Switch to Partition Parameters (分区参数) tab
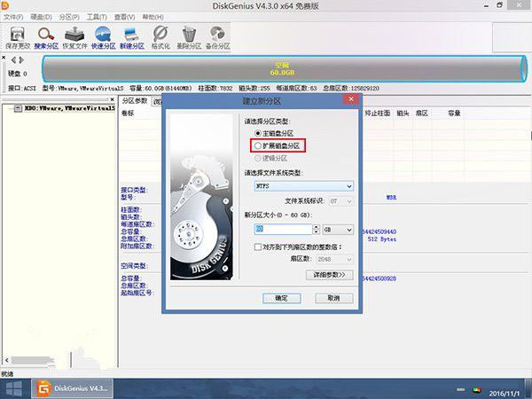The image size is (532, 399). coord(135,101)
